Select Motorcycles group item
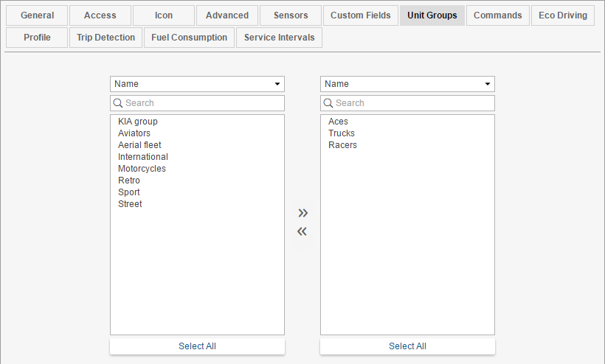Image resolution: width=605 pixels, height=364 pixels. pos(142,169)
